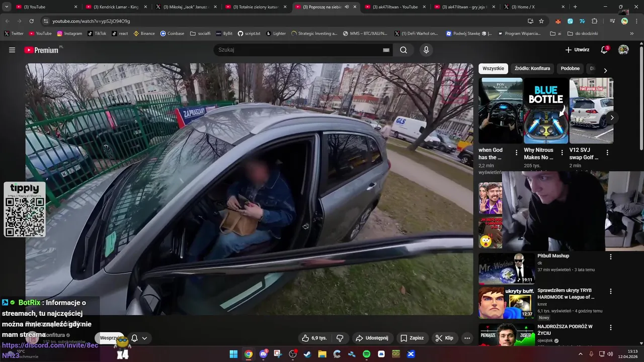
Task: Open Windows Start menu
Action: tap(233, 354)
